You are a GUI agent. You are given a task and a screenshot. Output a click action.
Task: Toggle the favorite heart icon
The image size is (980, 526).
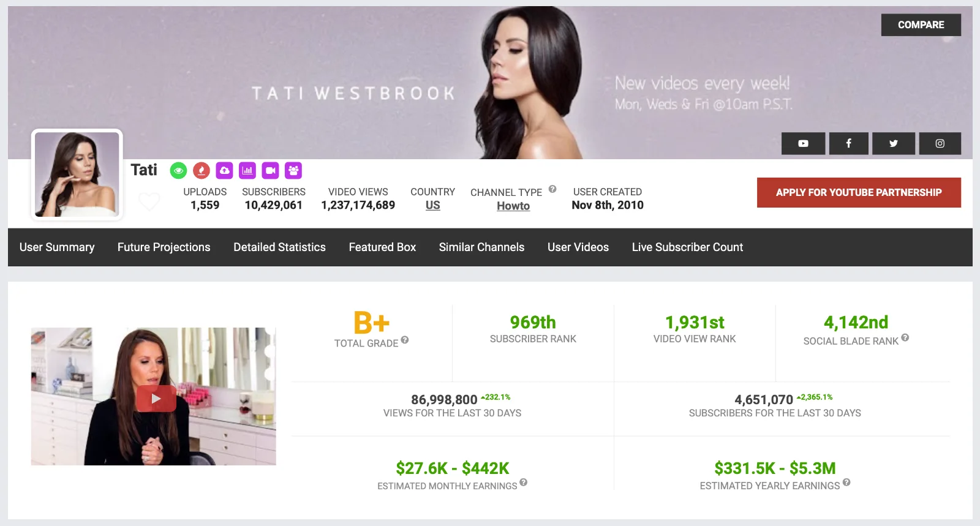coord(149,201)
